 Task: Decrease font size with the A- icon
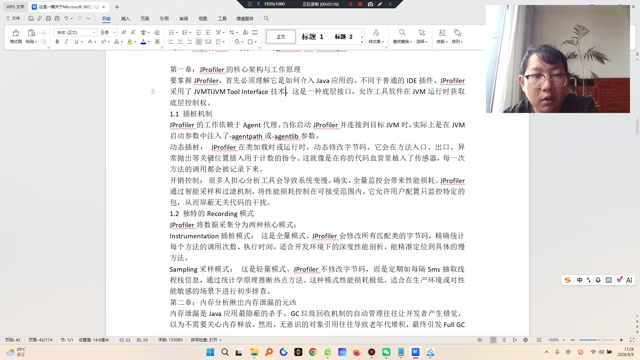point(133,32)
